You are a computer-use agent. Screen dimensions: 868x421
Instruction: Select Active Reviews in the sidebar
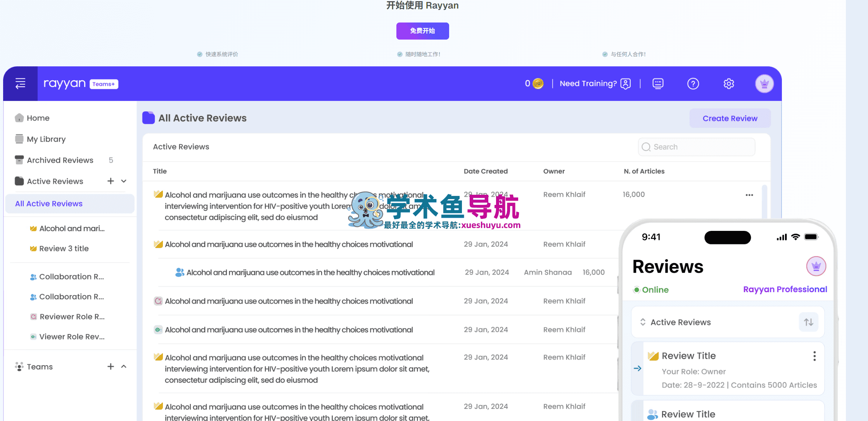49,181
